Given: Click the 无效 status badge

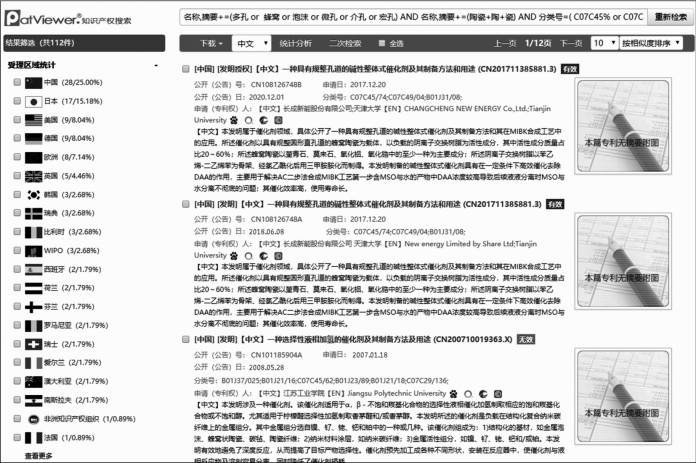Looking at the screenshot, I should click(x=526, y=340).
